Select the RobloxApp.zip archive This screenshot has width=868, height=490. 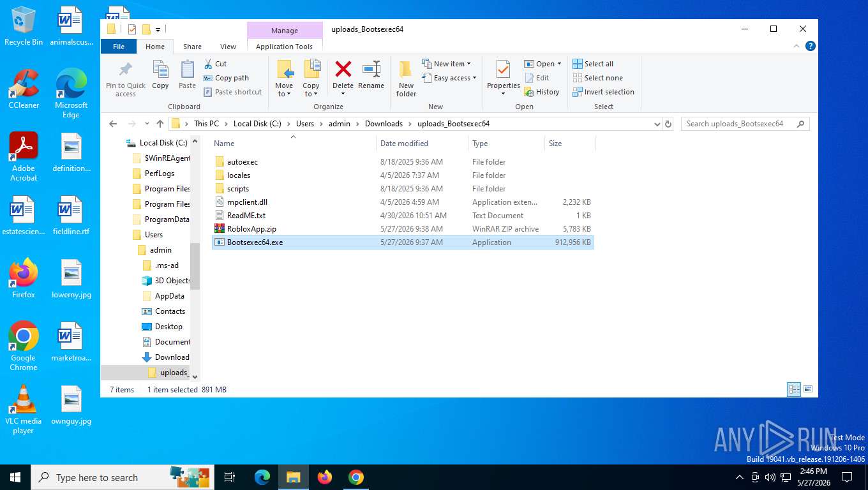pos(402,229)
